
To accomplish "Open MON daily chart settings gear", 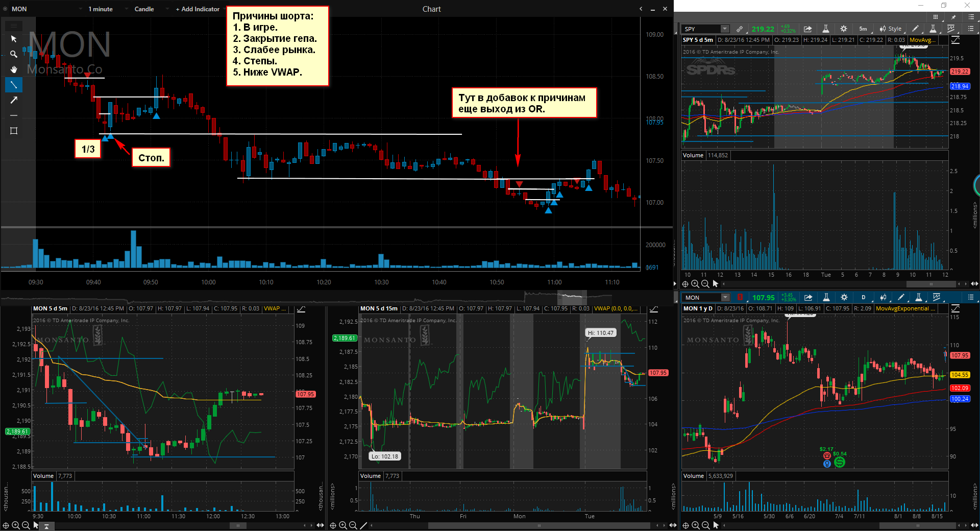I will point(844,297).
